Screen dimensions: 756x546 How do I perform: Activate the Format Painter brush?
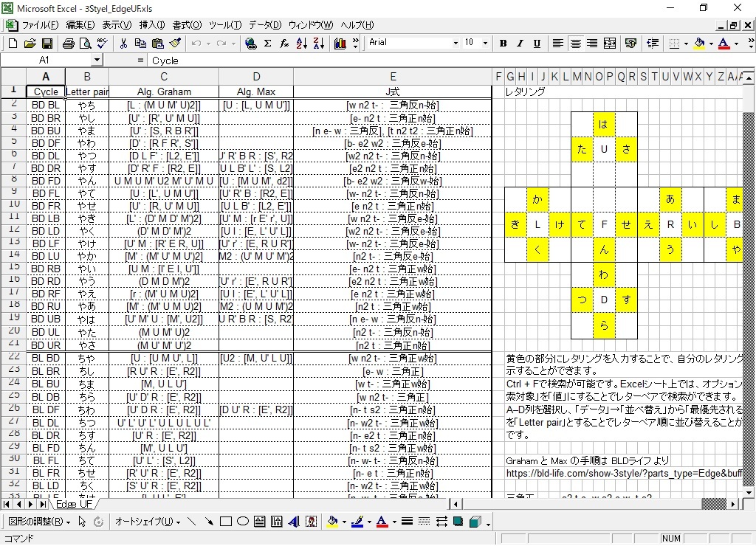pyautogui.click(x=175, y=44)
